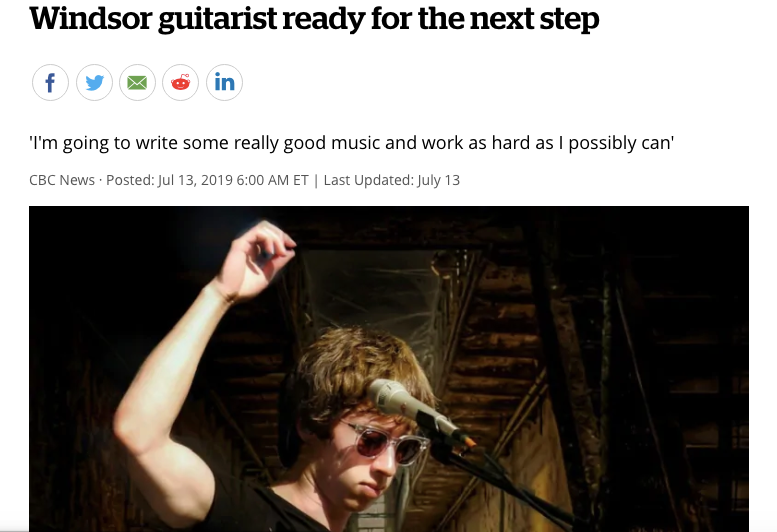Image resolution: width=777 pixels, height=532 pixels.
Task: Tweet this story via Twitter icon
Action: click(x=94, y=82)
